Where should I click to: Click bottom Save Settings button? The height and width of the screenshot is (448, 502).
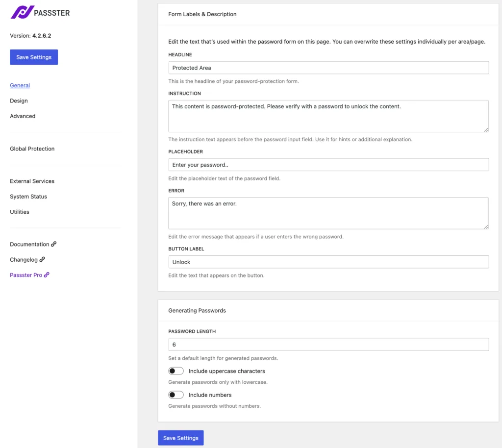click(181, 438)
